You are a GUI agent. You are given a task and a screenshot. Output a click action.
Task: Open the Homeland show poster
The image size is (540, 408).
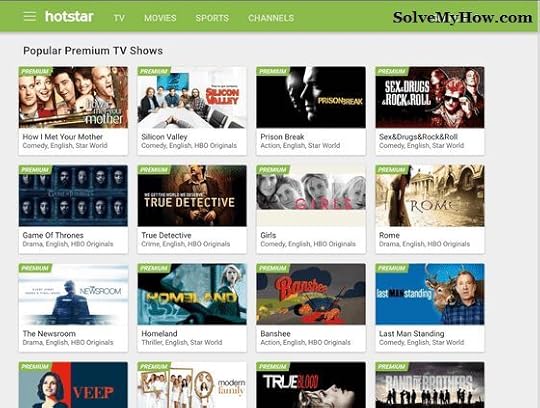(192, 294)
